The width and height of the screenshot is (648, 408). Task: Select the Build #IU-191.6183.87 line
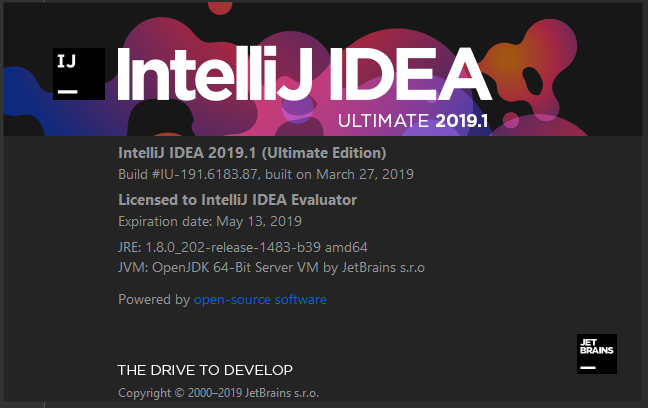pyautogui.click(x=266, y=174)
